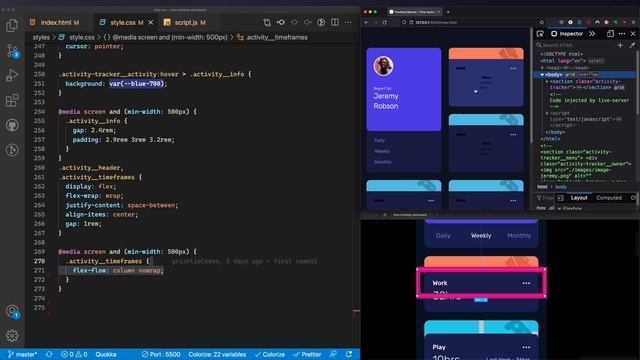The height and width of the screenshot is (360, 640).
Task: Open the Extensions view
Action: 12,100
